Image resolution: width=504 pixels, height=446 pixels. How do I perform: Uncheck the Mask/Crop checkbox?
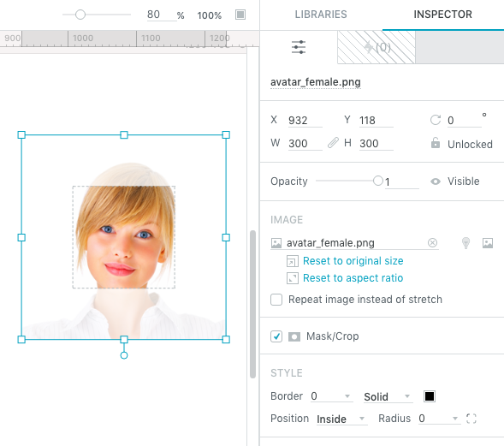click(276, 336)
